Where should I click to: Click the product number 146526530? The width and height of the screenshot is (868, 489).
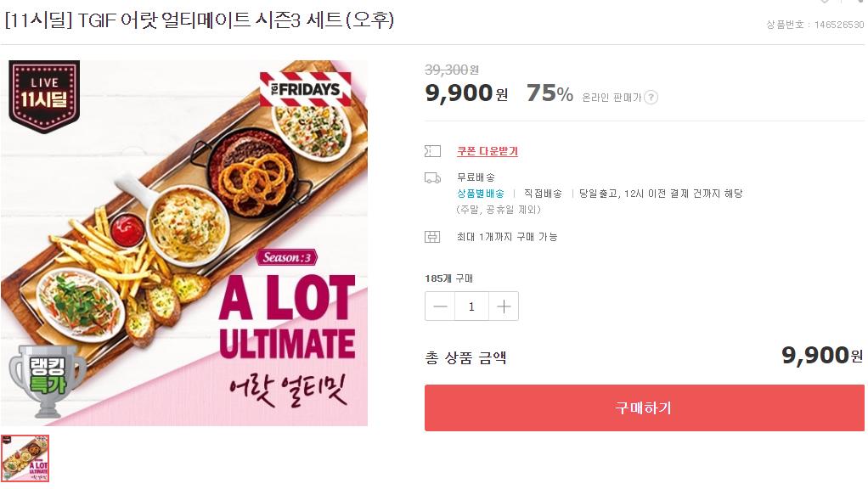[837, 25]
